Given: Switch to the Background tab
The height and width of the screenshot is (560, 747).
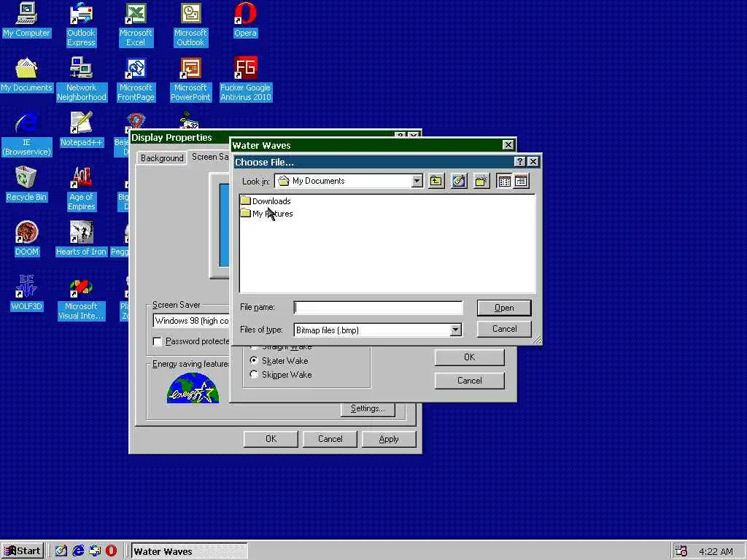Looking at the screenshot, I should [162, 158].
